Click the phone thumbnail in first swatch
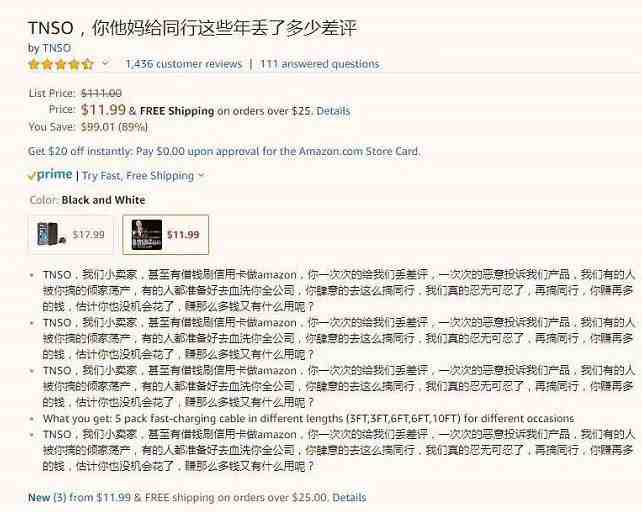The image size is (642, 512). [51, 234]
